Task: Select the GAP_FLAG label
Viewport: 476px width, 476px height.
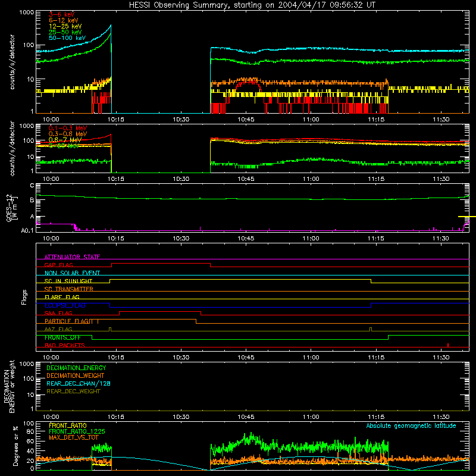Action: tap(58, 265)
